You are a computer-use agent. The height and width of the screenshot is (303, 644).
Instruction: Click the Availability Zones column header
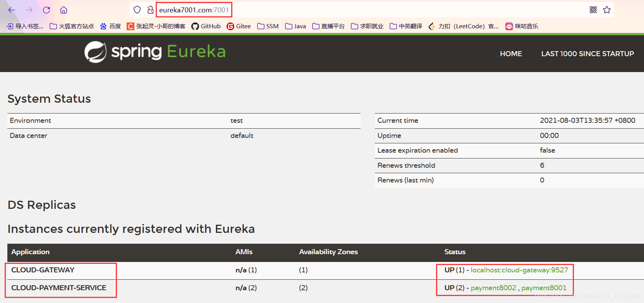pyautogui.click(x=328, y=252)
